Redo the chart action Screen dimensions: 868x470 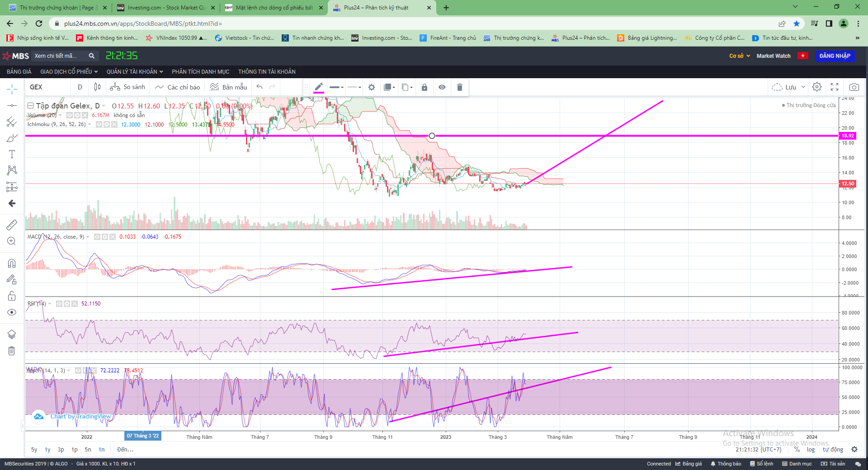pyautogui.click(x=272, y=87)
